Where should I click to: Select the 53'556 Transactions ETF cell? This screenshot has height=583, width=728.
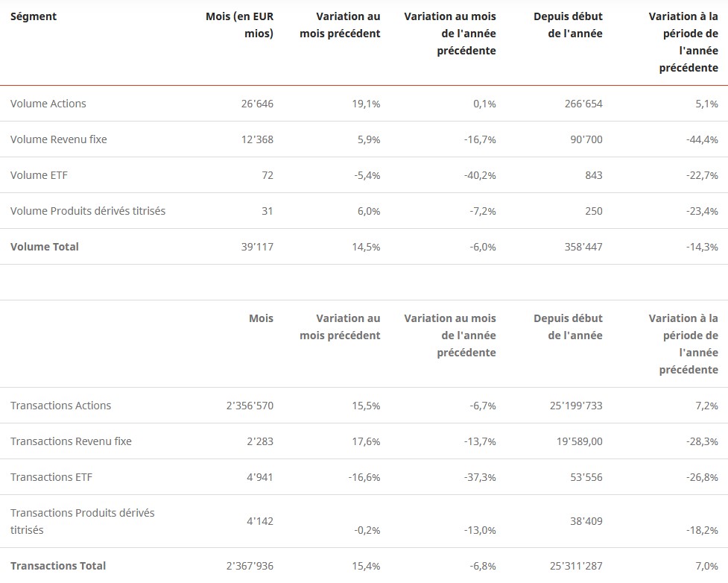[x=586, y=477]
